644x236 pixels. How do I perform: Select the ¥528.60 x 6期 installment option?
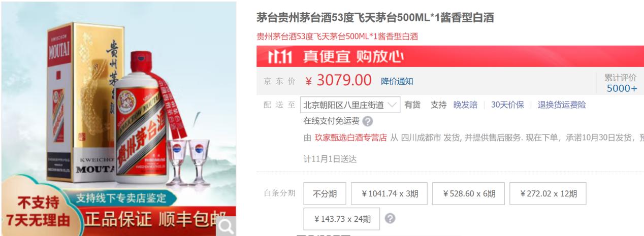pos(469,193)
